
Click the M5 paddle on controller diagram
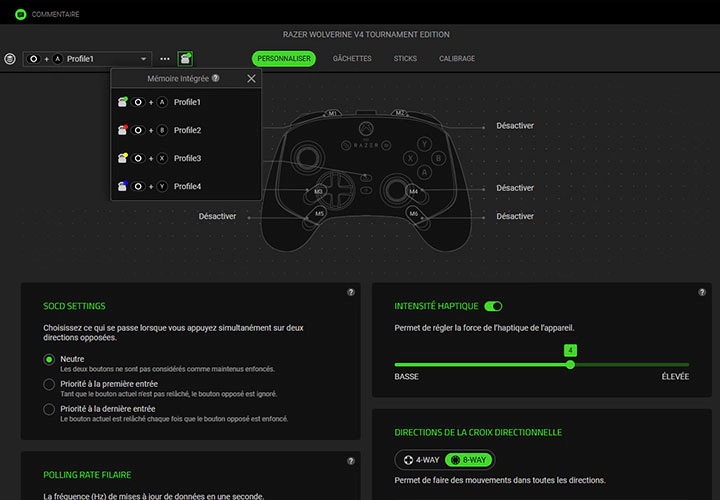[319, 213]
